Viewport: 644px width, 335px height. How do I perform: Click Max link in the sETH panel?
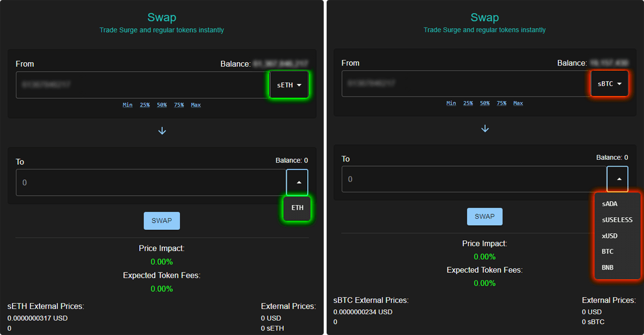pos(196,105)
